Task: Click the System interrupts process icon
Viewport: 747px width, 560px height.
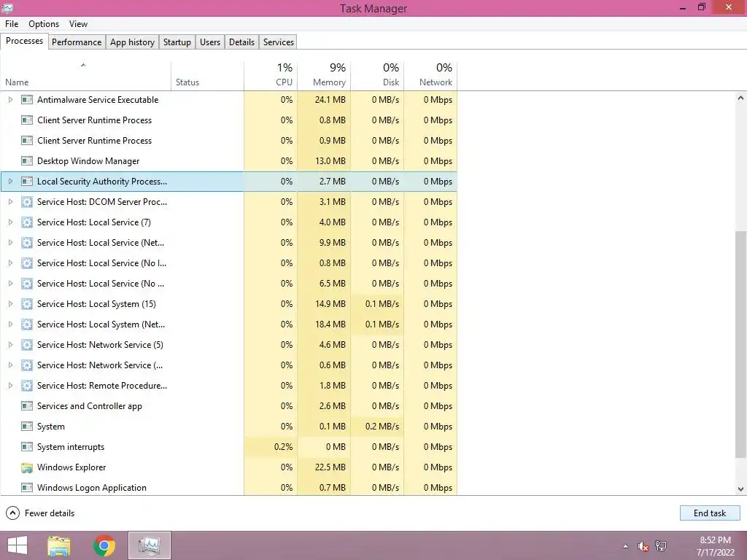Action: tap(27, 447)
